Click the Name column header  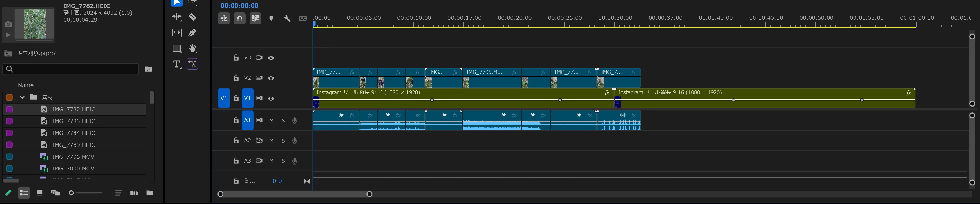click(x=25, y=85)
